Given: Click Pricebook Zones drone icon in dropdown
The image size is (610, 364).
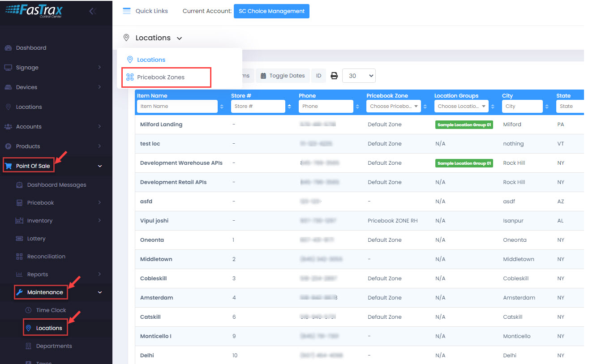Looking at the screenshot, I should pyautogui.click(x=130, y=77).
